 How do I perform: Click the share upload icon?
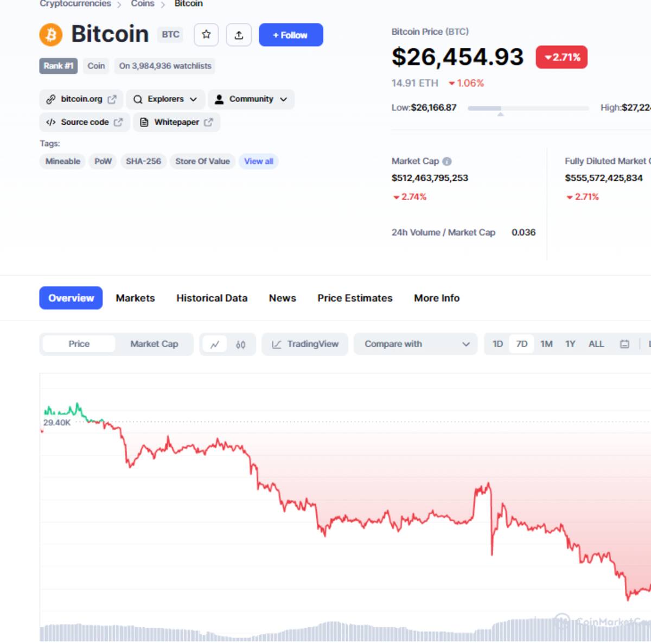[239, 35]
